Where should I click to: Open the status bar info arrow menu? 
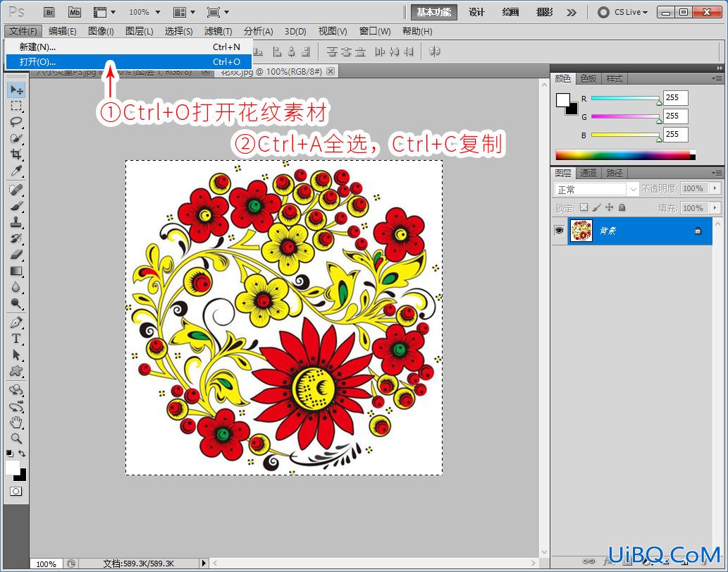[x=204, y=563]
